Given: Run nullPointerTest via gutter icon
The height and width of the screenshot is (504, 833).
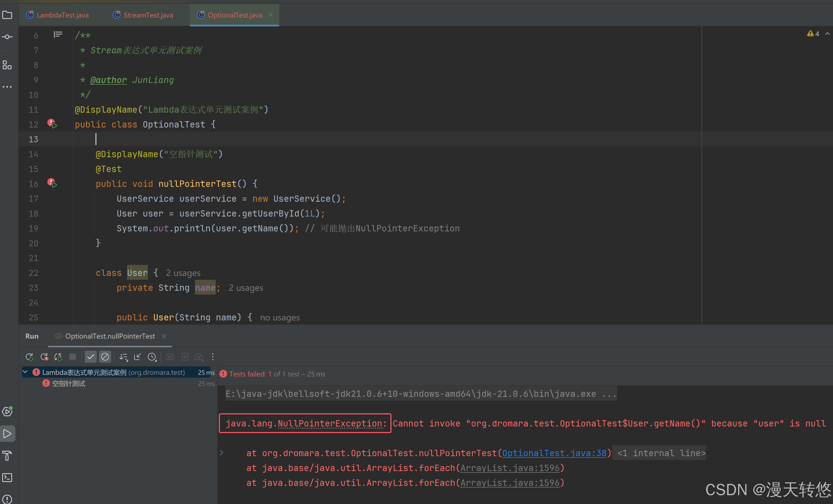Looking at the screenshot, I should pyautogui.click(x=53, y=184).
